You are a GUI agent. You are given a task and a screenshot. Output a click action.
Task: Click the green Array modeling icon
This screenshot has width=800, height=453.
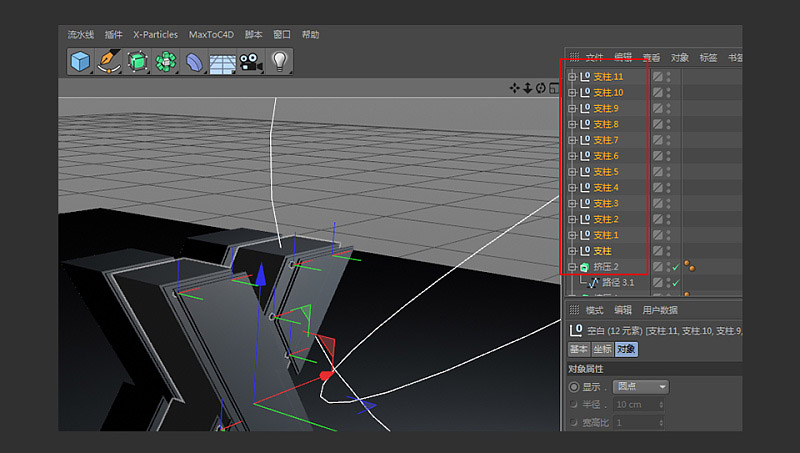(165, 62)
